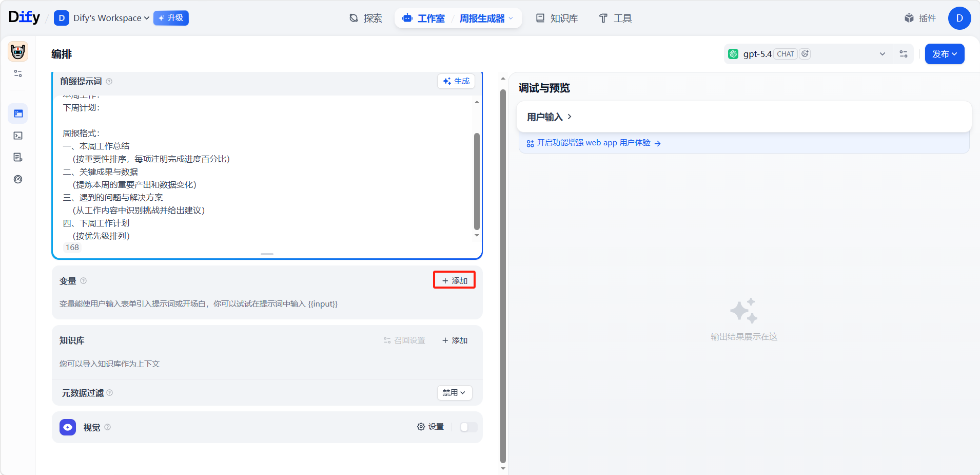
Task: Open the logs and annotations sidebar icon
Action: click(18, 158)
